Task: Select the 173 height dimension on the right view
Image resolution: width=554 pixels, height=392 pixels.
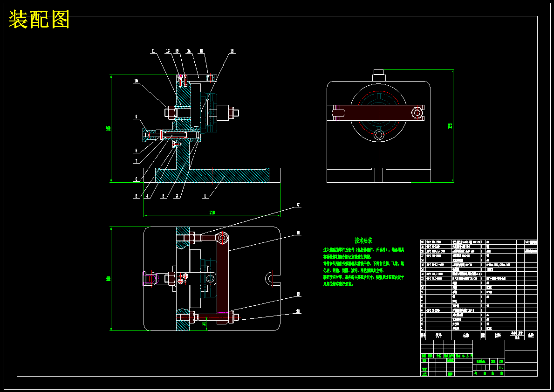Action: coord(450,125)
